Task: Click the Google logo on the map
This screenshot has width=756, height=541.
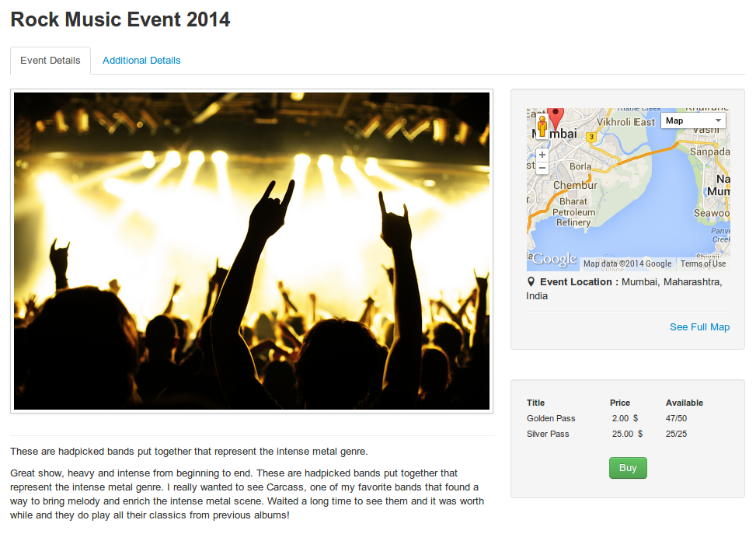Action: tap(554, 260)
